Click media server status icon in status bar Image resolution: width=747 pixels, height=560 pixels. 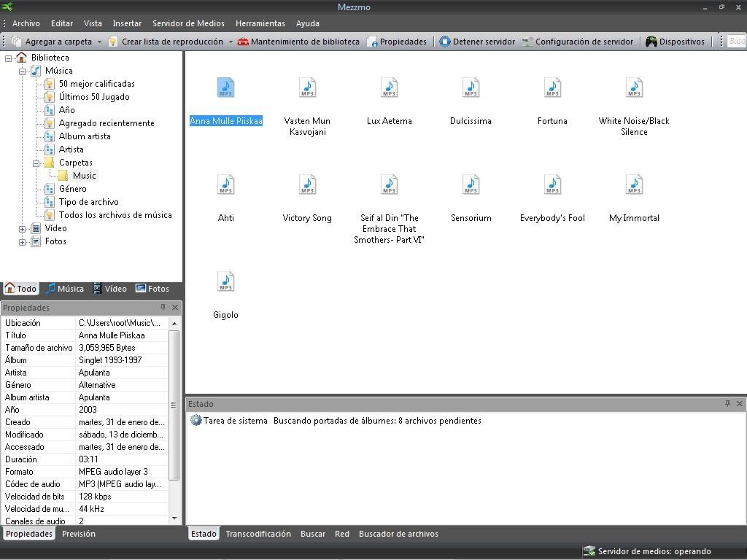coord(589,551)
